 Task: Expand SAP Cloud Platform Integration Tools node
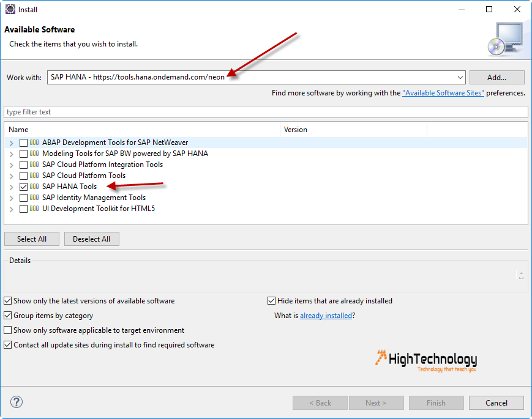(x=11, y=165)
